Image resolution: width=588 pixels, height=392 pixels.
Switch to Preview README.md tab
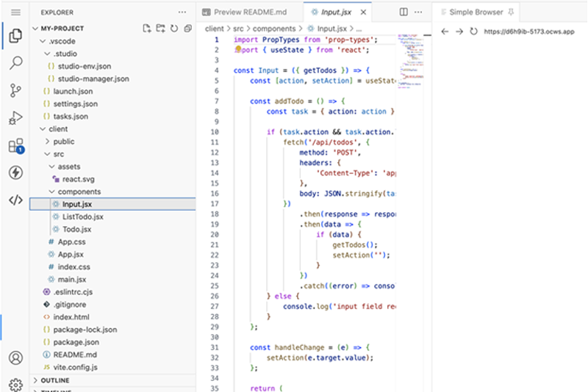pyautogui.click(x=249, y=12)
